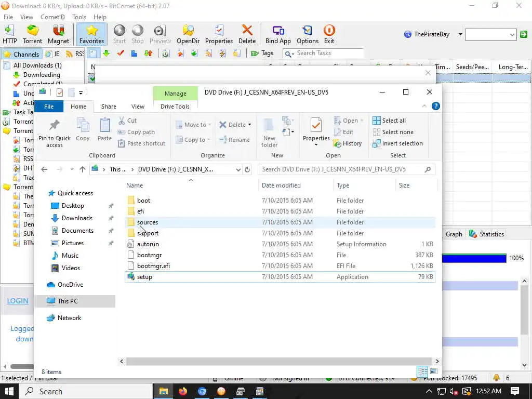This screenshot has height=399, width=532.
Task: Open the BitComet search combo box dropdown
Action: [512, 34]
